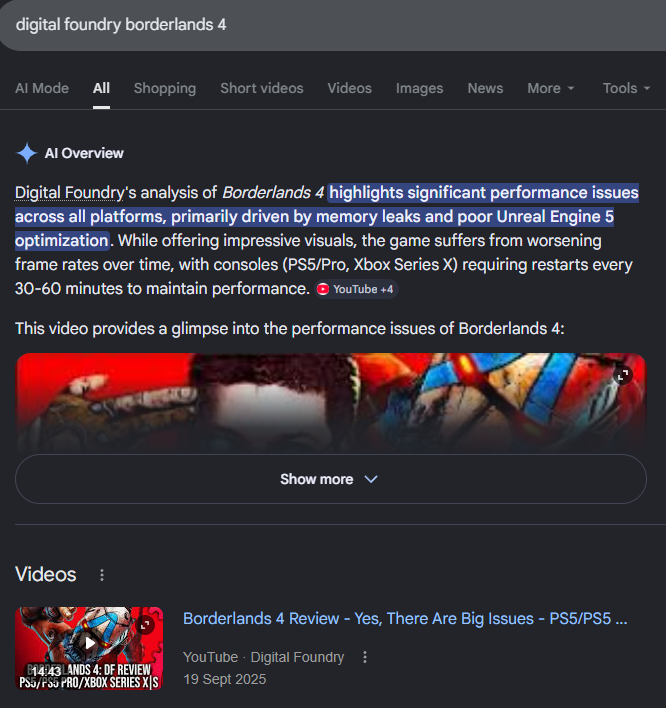Click the '19 Sept 2025' date text
Screen dimensions: 666x708
click(x=225, y=679)
